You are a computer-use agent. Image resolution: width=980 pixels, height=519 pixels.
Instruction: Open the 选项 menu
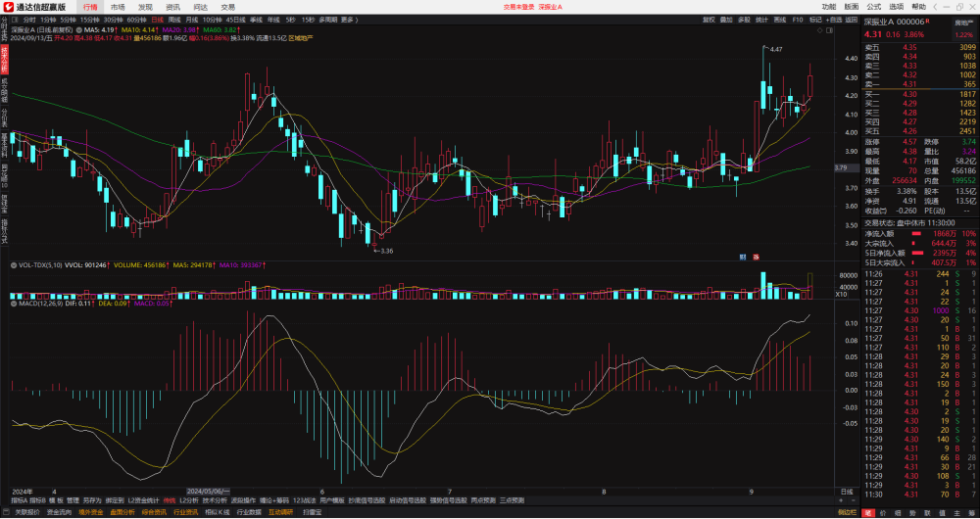897,7
